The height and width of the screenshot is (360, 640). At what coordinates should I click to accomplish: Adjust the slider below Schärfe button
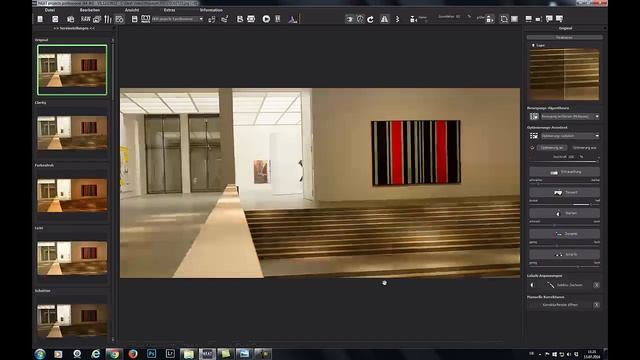(x=564, y=267)
